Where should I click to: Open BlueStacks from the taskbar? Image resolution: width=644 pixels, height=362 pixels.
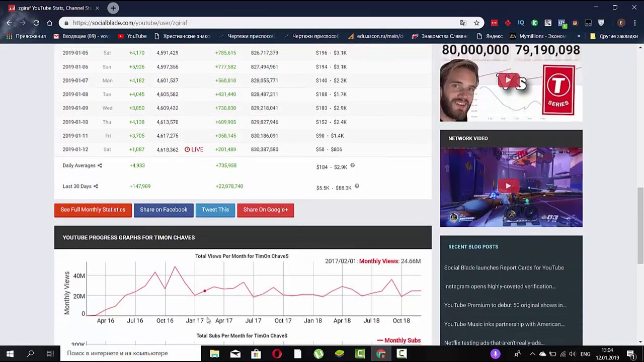pos(339,353)
